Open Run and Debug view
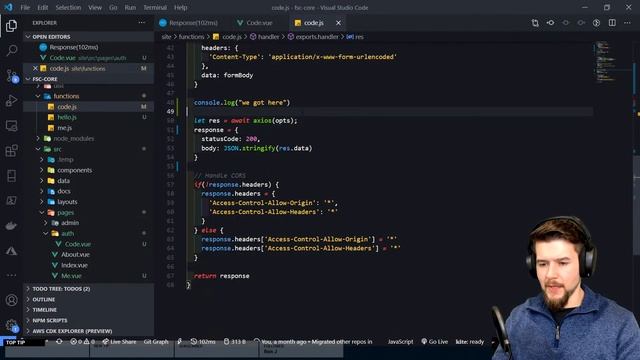 pyautogui.click(x=11, y=100)
